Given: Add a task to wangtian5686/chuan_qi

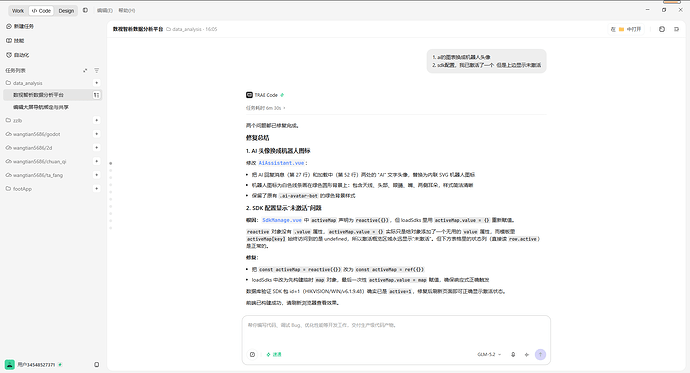Looking at the screenshot, I should pyautogui.click(x=96, y=161).
